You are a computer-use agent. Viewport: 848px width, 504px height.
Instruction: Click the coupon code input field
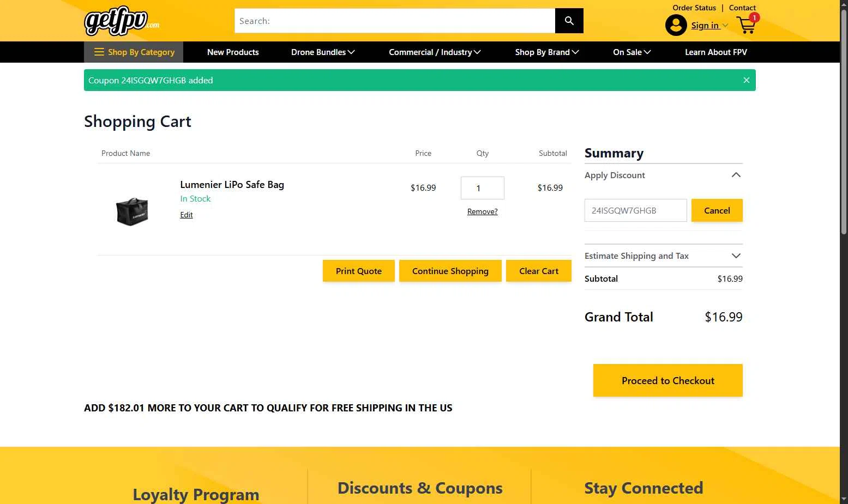pyautogui.click(x=636, y=210)
